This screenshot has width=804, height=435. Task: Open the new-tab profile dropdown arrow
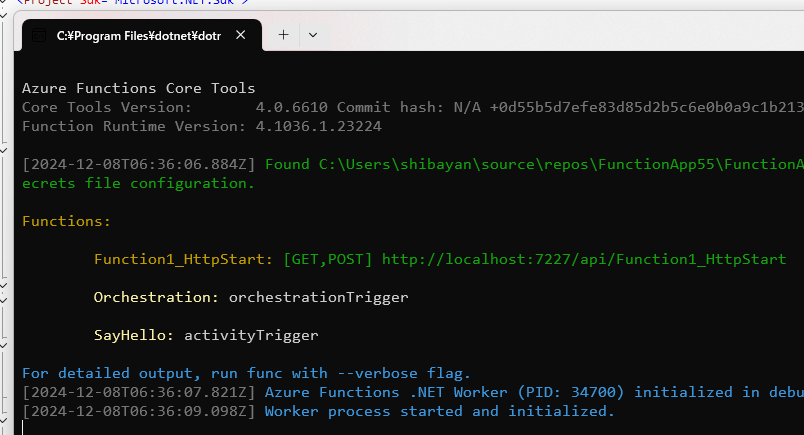pos(313,35)
